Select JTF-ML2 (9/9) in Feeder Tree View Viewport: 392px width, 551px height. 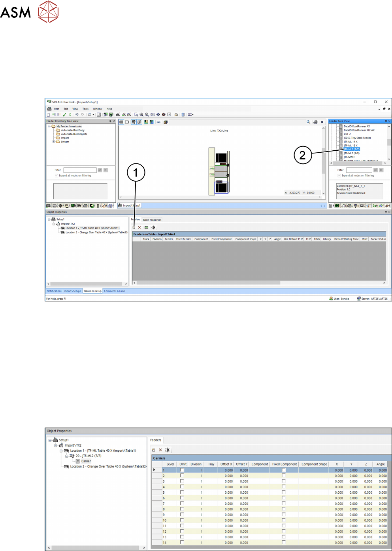tap(351, 153)
